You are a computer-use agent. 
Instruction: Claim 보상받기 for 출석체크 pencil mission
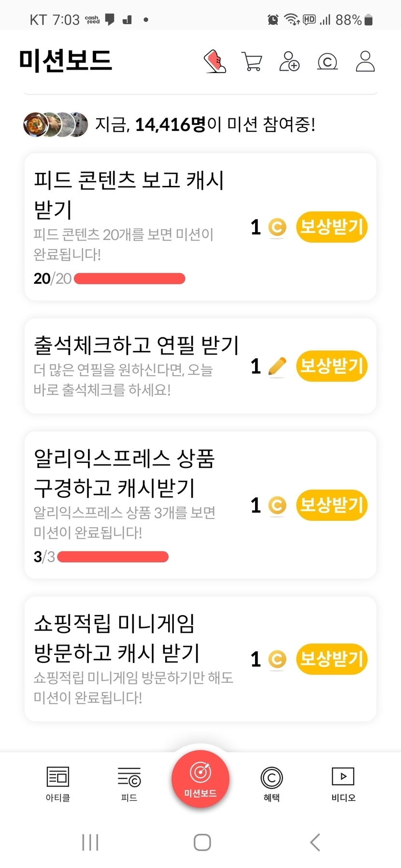pyautogui.click(x=331, y=366)
